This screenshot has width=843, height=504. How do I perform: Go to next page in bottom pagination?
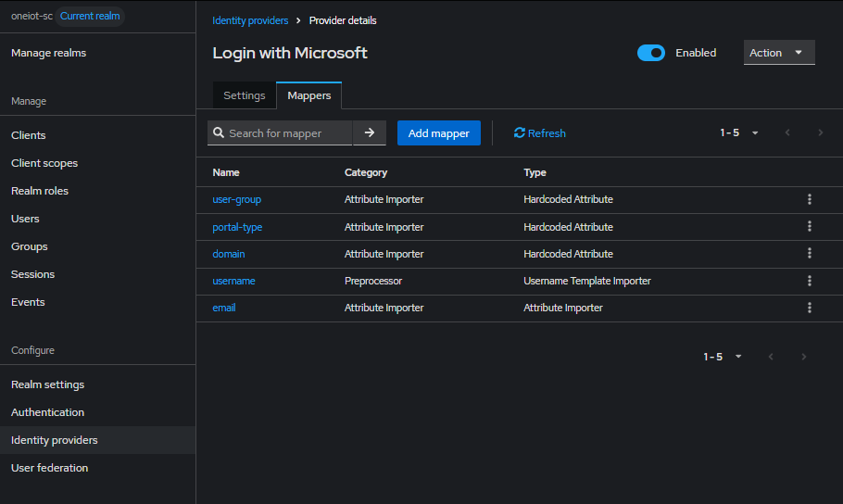coord(803,357)
